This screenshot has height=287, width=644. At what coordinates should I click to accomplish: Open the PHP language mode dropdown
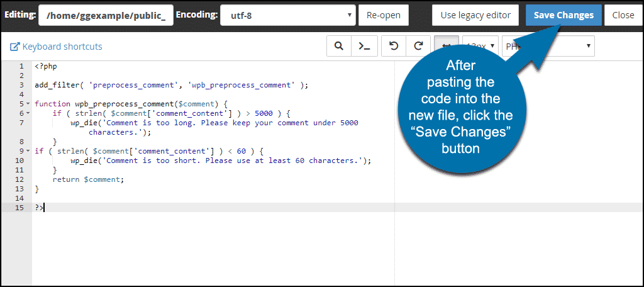pyautogui.click(x=548, y=46)
